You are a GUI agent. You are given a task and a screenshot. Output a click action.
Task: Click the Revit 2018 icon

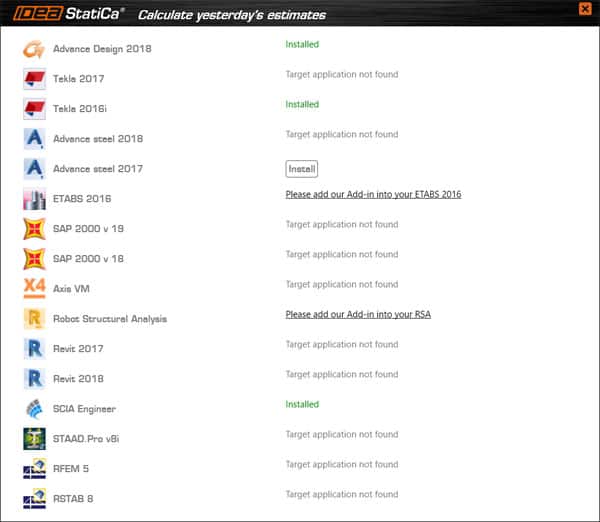click(34, 378)
